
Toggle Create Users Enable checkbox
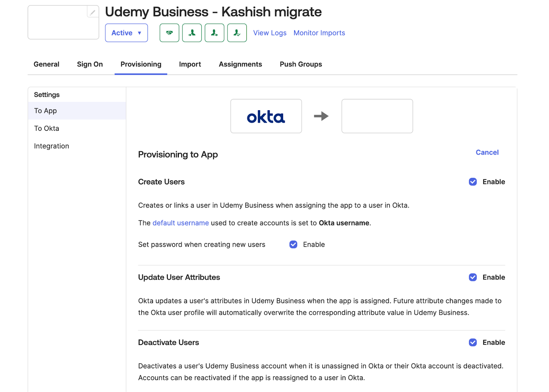tap(473, 182)
